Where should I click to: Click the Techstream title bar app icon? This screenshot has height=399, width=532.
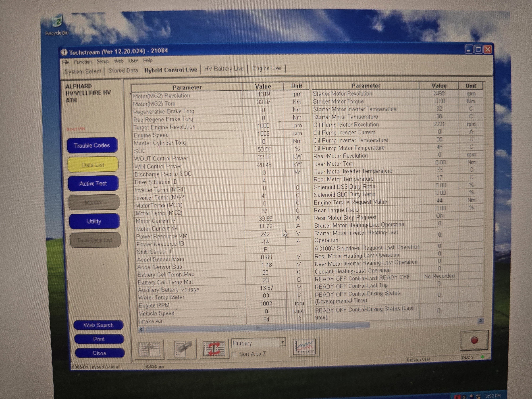[64, 52]
